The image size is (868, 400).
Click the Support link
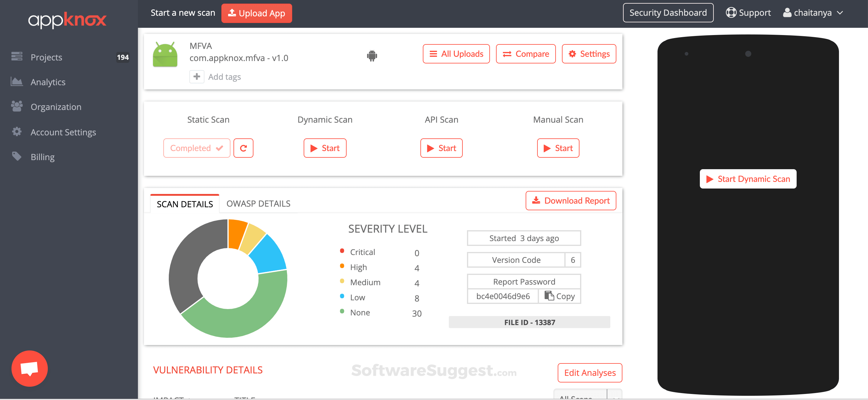[748, 13]
